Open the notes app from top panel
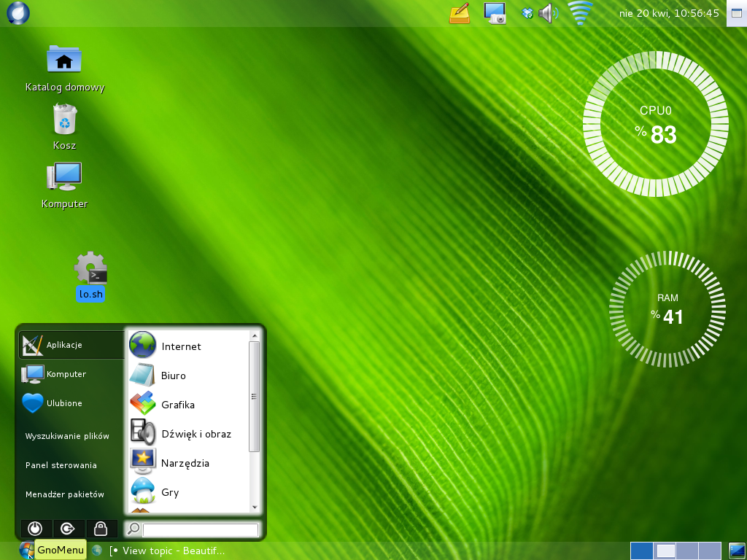The height and width of the screenshot is (560, 747). 460,13
